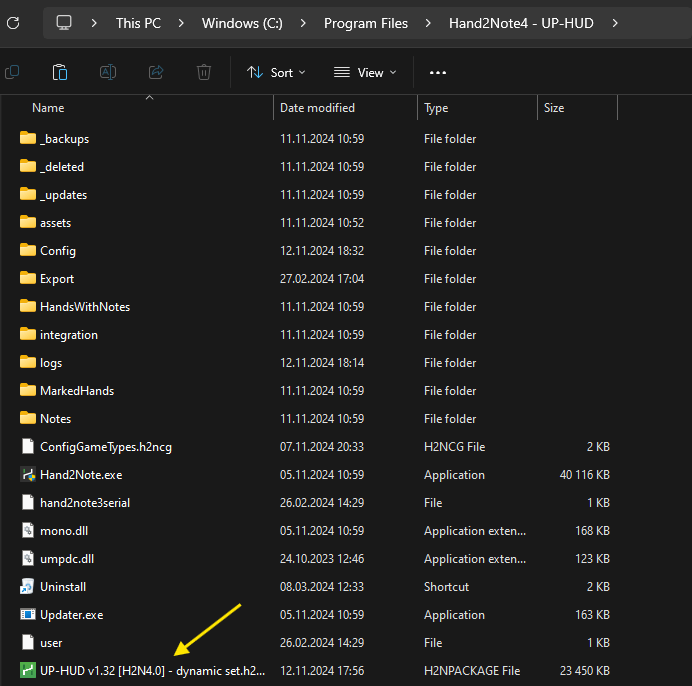Select the user file icon

28,642
